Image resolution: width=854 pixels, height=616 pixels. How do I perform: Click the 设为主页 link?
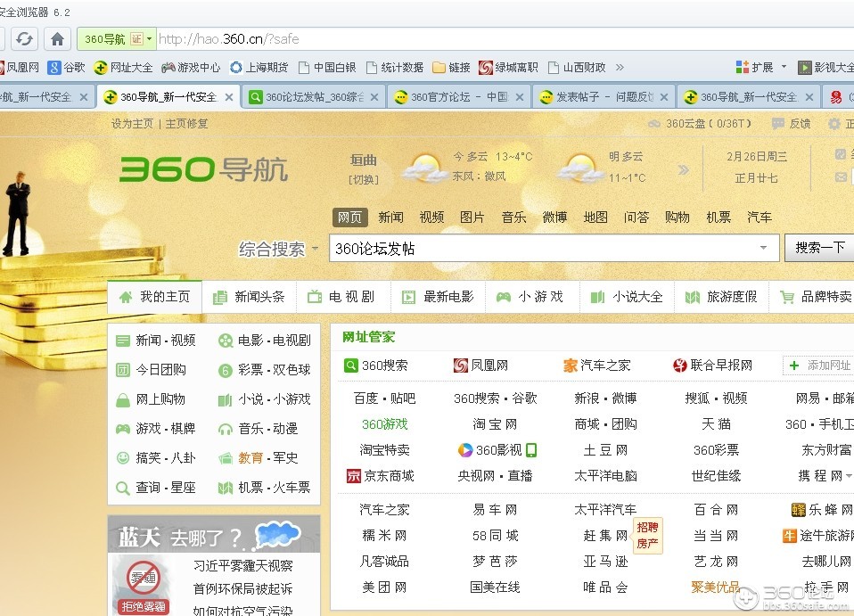[x=132, y=124]
